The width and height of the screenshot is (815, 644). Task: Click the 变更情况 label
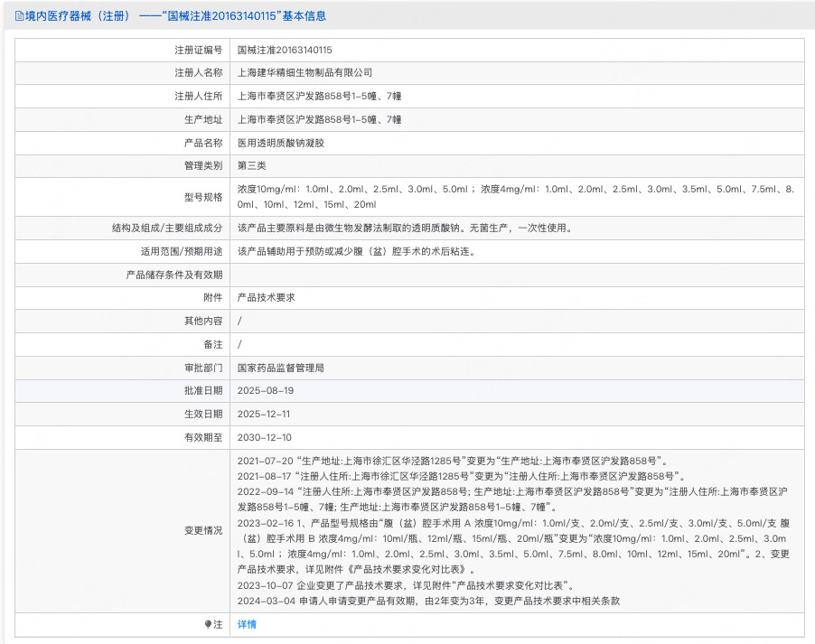(x=203, y=531)
